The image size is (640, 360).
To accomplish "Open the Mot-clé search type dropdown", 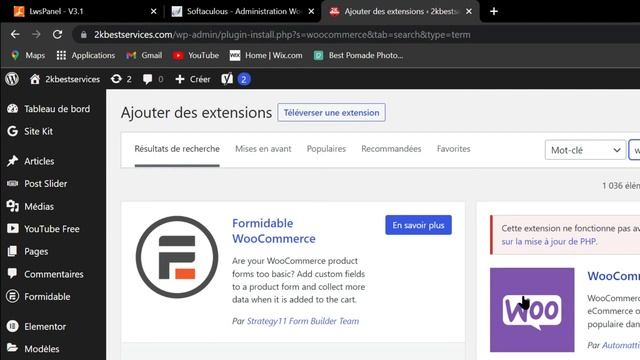I will [585, 150].
